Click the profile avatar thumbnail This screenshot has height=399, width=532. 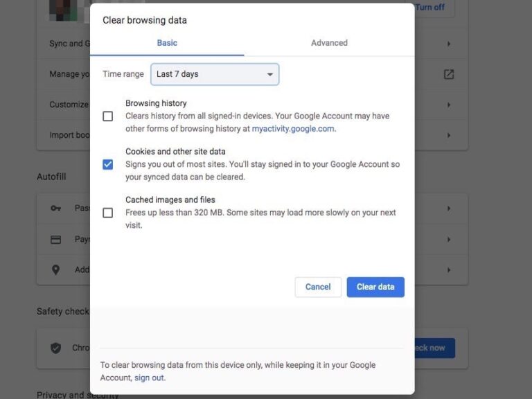tap(64, 10)
